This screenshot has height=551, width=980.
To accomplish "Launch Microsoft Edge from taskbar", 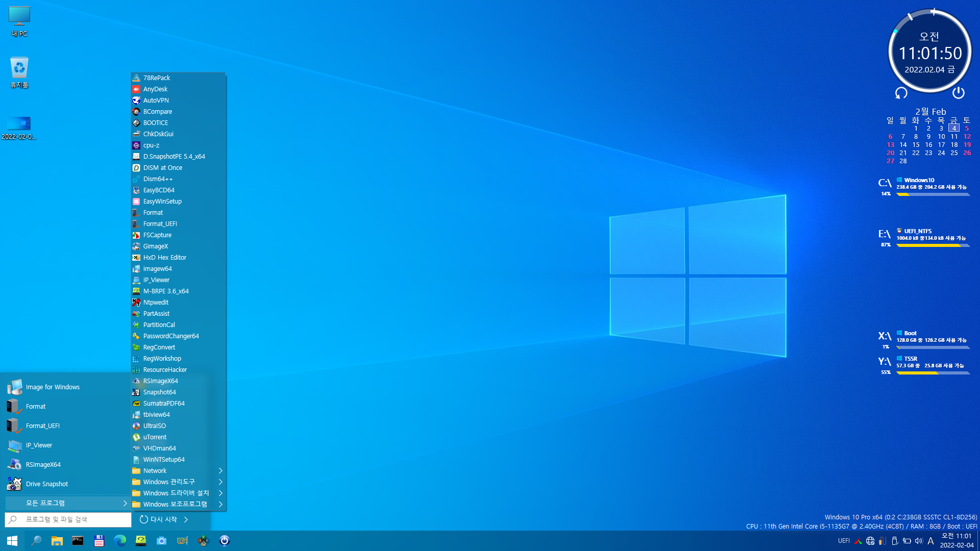I will [120, 541].
